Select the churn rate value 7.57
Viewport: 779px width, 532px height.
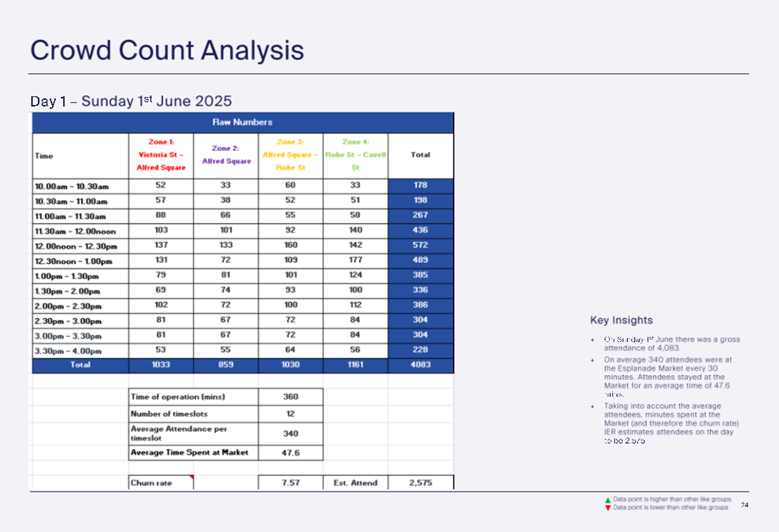click(x=289, y=483)
